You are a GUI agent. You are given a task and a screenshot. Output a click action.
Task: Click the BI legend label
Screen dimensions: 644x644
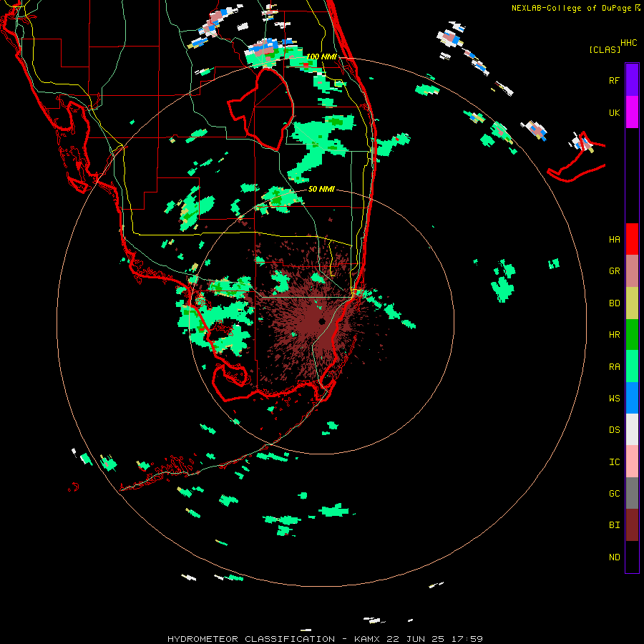pos(614,525)
